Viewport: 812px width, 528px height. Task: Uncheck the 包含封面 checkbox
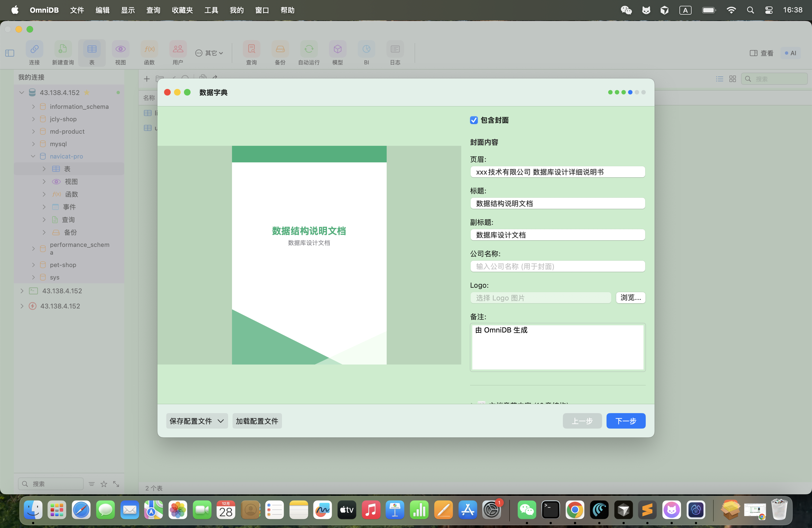[474, 120]
